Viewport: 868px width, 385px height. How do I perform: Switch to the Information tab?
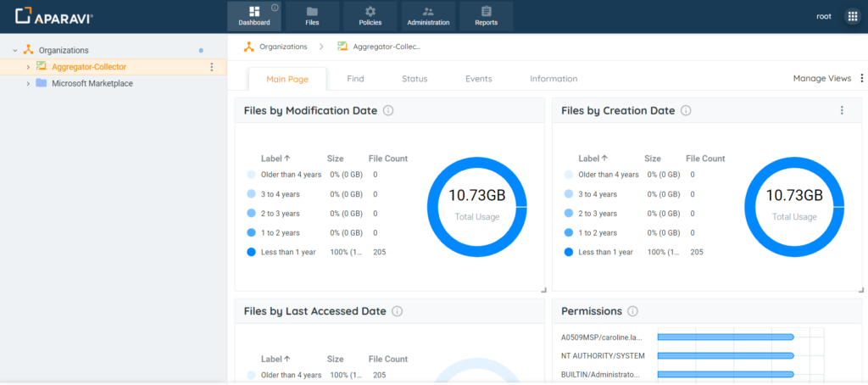554,79
